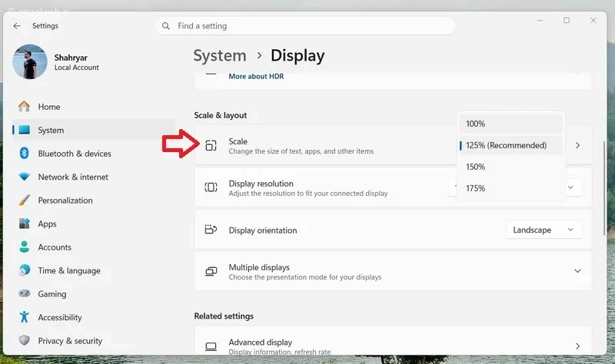
Task: Click the Find a setting search field
Action: pos(304,26)
